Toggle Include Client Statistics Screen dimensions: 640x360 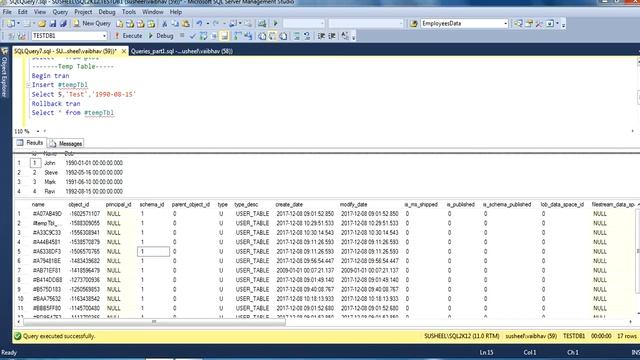click(x=248, y=36)
